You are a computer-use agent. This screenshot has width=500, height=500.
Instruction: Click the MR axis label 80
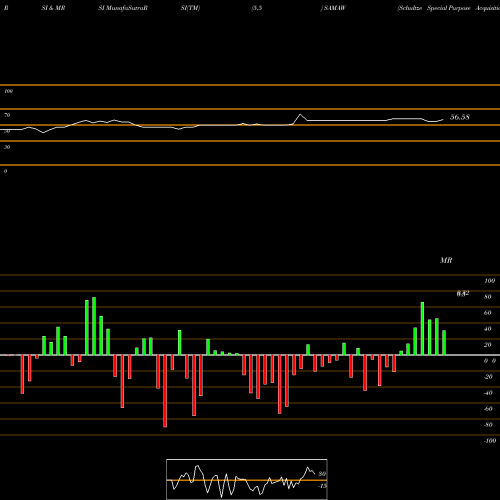488,297
